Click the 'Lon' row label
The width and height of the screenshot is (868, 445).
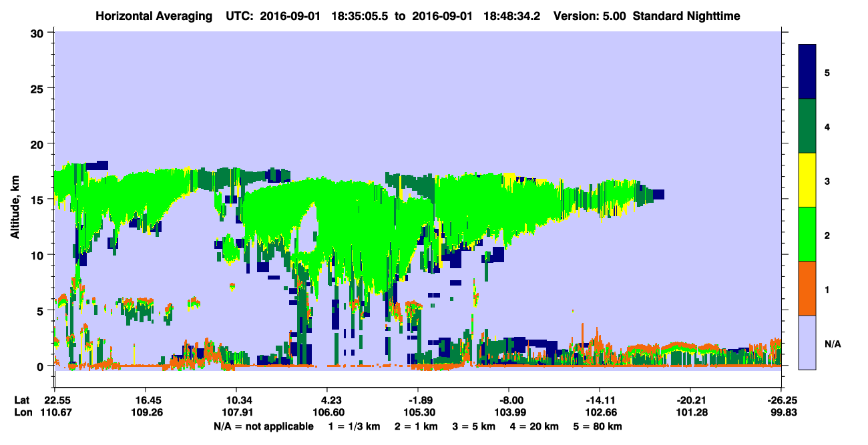[23, 412]
